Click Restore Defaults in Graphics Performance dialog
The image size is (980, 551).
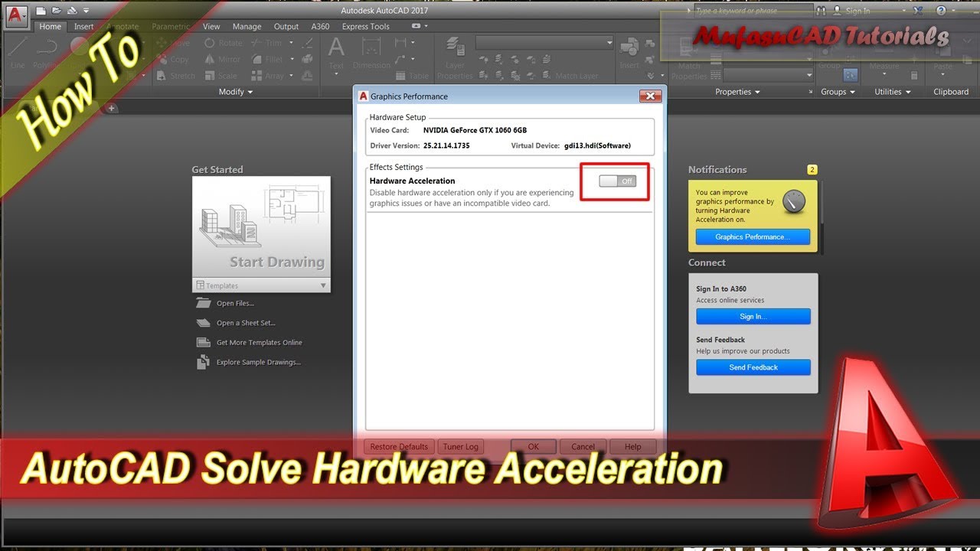tap(399, 447)
